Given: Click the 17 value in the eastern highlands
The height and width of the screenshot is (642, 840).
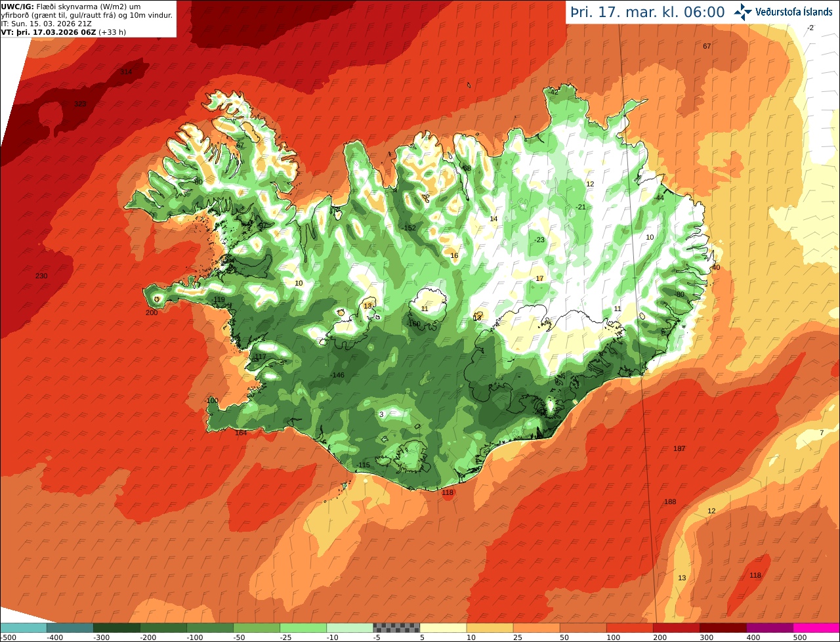Looking at the screenshot, I should 539,278.
